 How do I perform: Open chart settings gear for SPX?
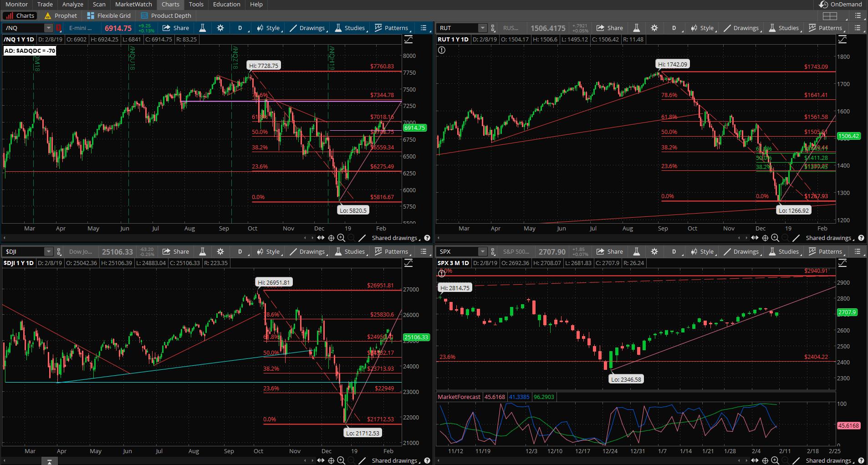[x=654, y=251]
